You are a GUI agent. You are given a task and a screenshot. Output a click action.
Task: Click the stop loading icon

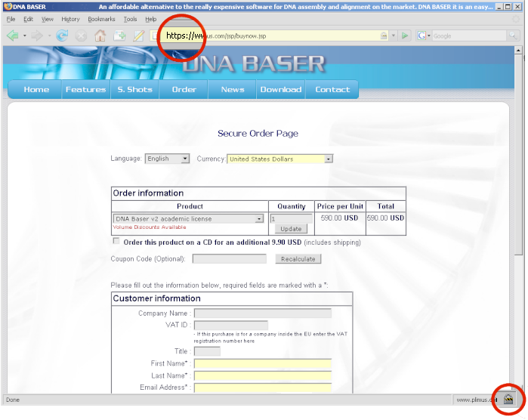(x=81, y=36)
